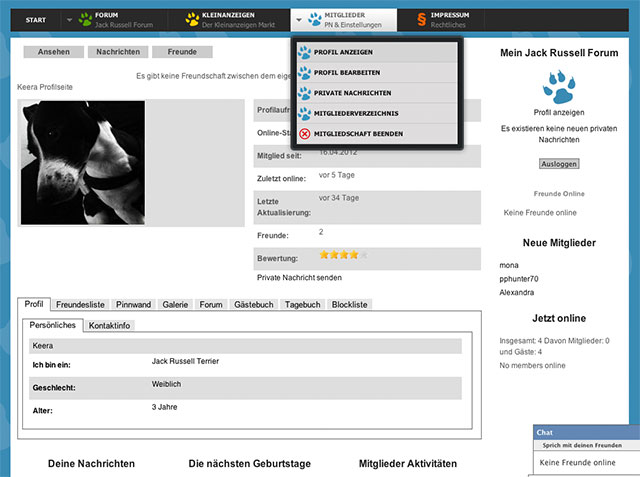The width and height of the screenshot is (640, 477).
Task: Click Keera Profilseite text
Action: (45, 87)
